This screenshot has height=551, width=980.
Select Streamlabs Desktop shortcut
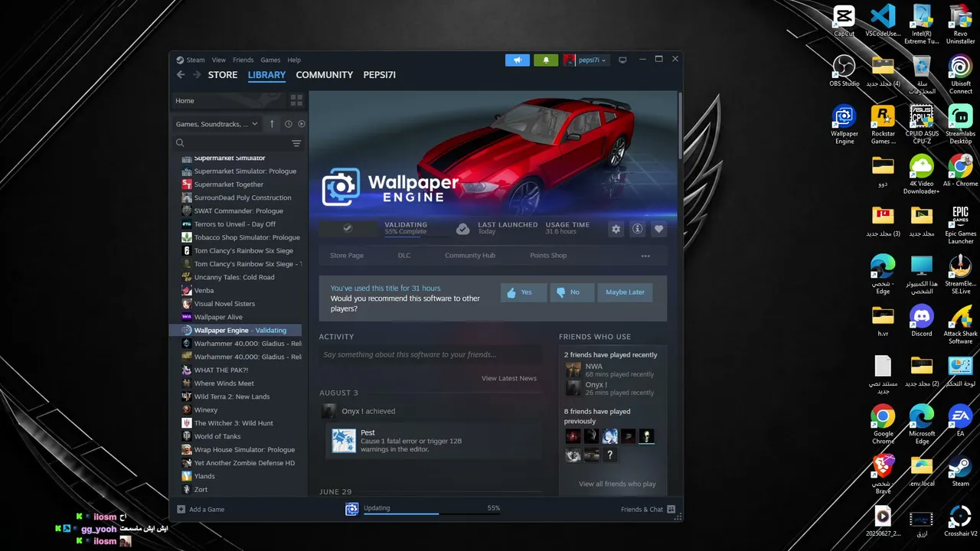(x=960, y=125)
